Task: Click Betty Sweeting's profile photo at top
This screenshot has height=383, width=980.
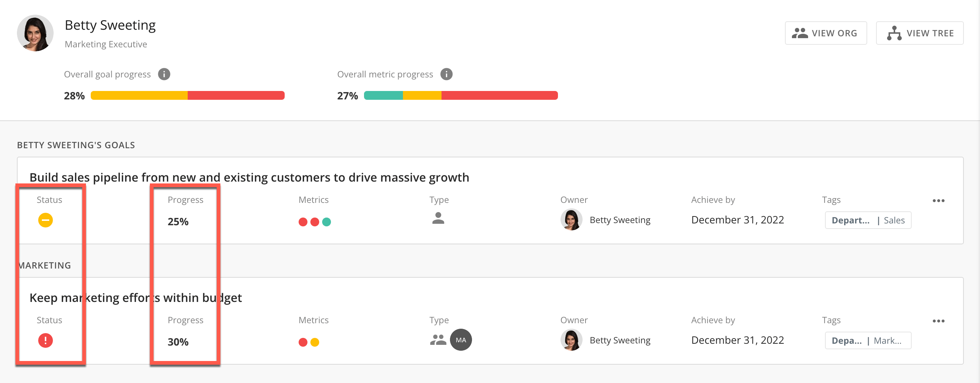Action: (35, 33)
